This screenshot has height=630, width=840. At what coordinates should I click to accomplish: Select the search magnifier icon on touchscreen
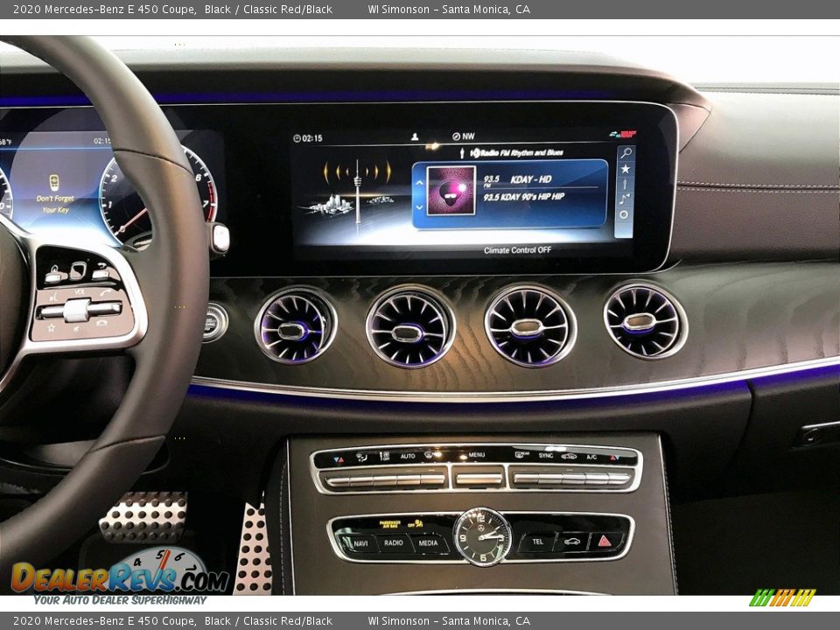click(x=625, y=150)
